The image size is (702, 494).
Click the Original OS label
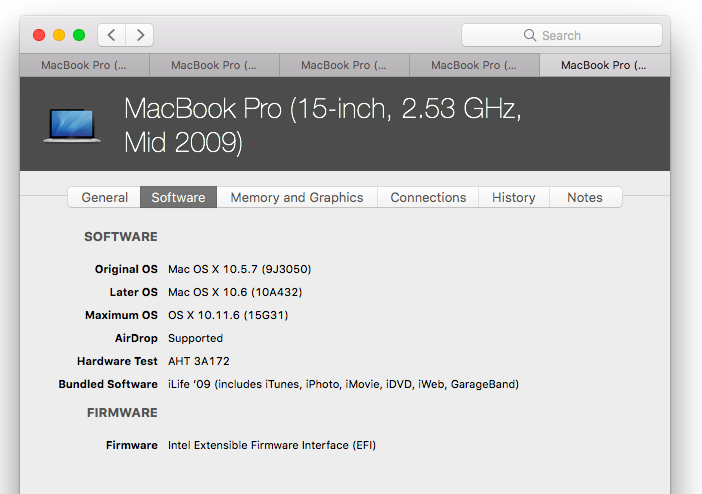[126, 269]
